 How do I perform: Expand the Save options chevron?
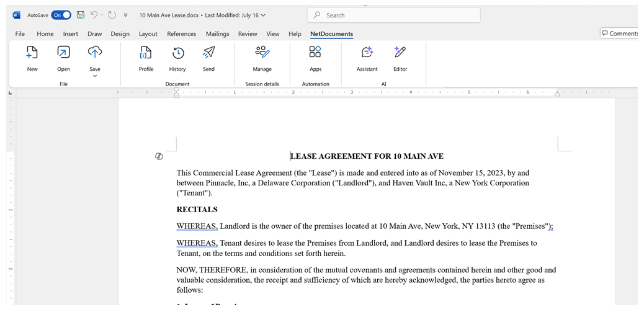click(x=95, y=76)
